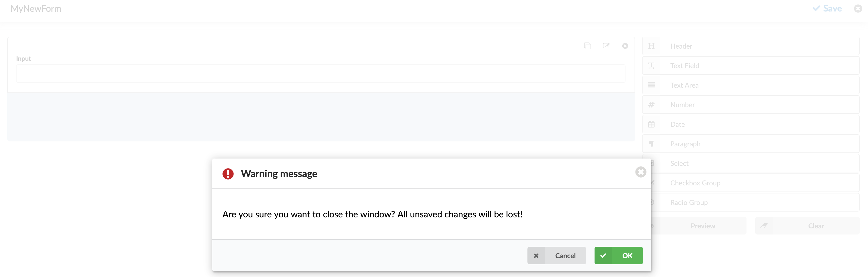Click the Text Area element icon
This screenshot has width=868, height=277.
click(x=652, y=85)
